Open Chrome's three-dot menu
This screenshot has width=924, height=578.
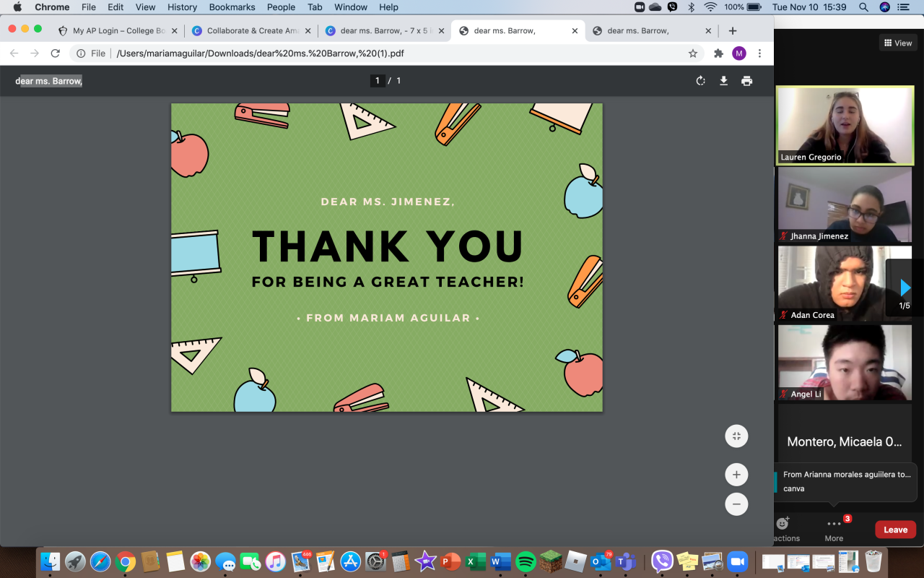pos(759,53)
